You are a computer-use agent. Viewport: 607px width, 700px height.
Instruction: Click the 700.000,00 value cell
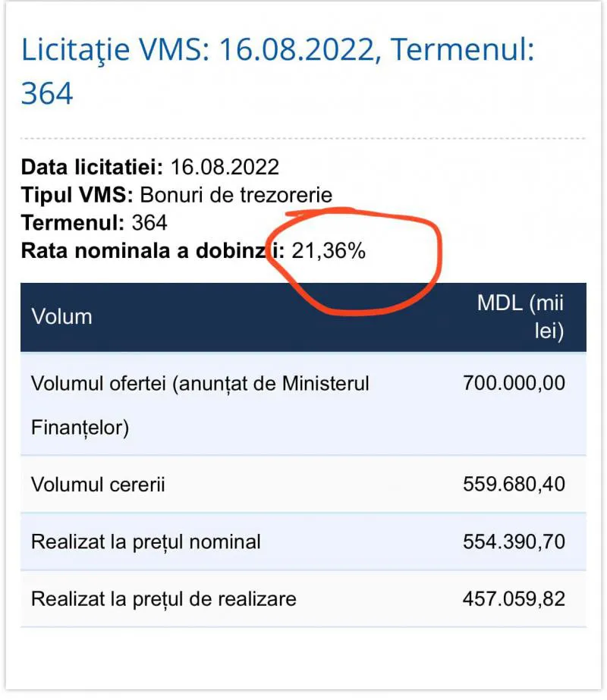click(x=514, y=383)
